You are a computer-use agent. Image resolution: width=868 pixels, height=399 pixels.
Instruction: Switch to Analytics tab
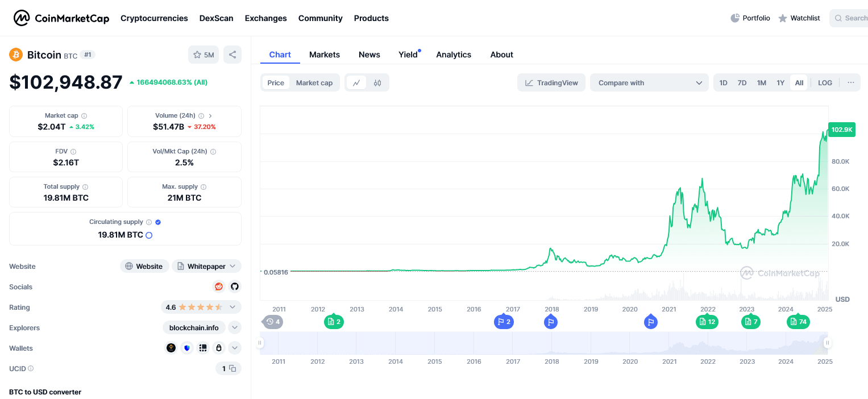pyautogui.click(x=454, y=55)
